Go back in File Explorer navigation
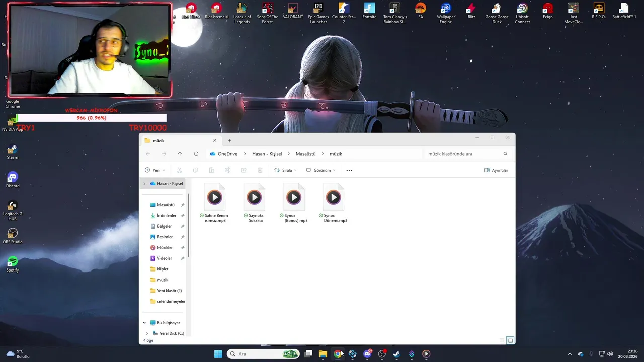The height and width of the screenshot is (362, 644). [x=147, y=154]
